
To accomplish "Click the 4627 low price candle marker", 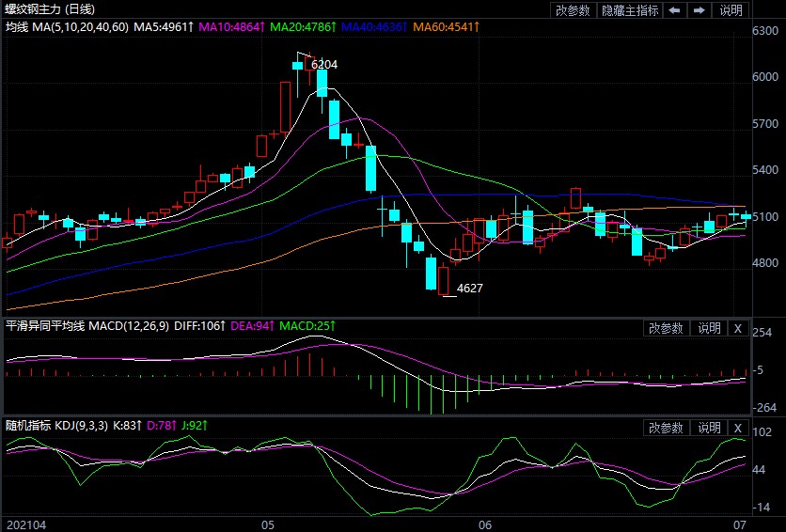I will [469, 288].
